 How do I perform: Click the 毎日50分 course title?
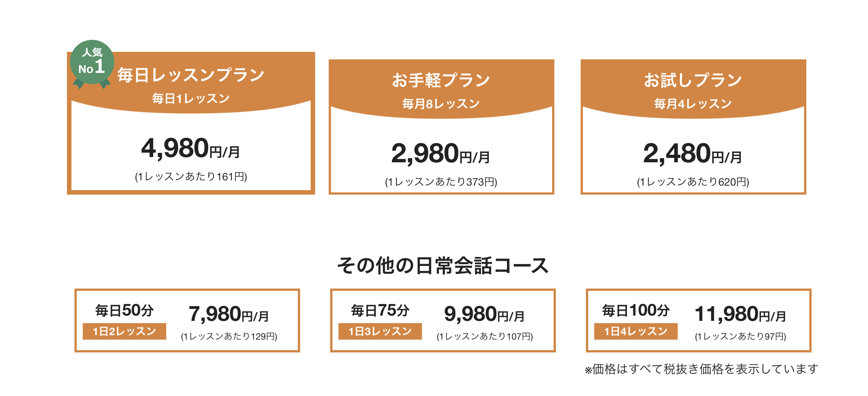click(x=124, y=311)
